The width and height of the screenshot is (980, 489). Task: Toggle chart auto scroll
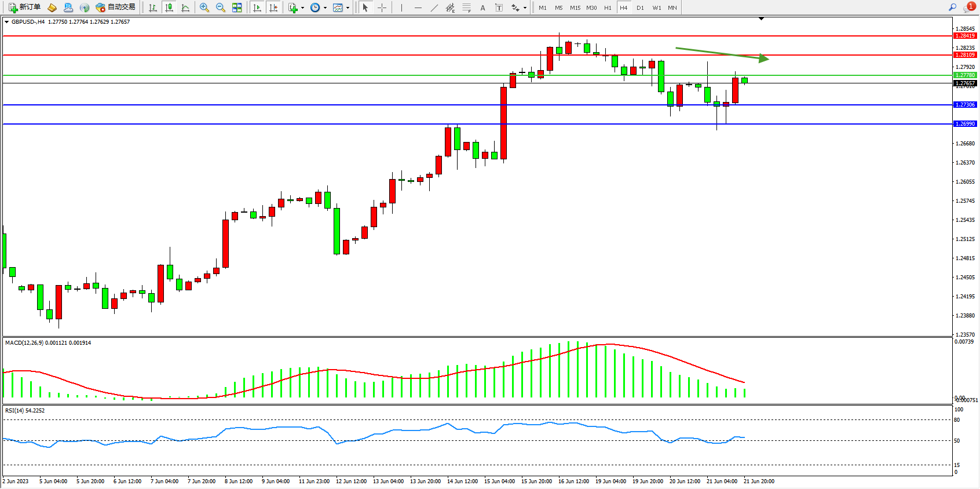click(x=257, y=8)
